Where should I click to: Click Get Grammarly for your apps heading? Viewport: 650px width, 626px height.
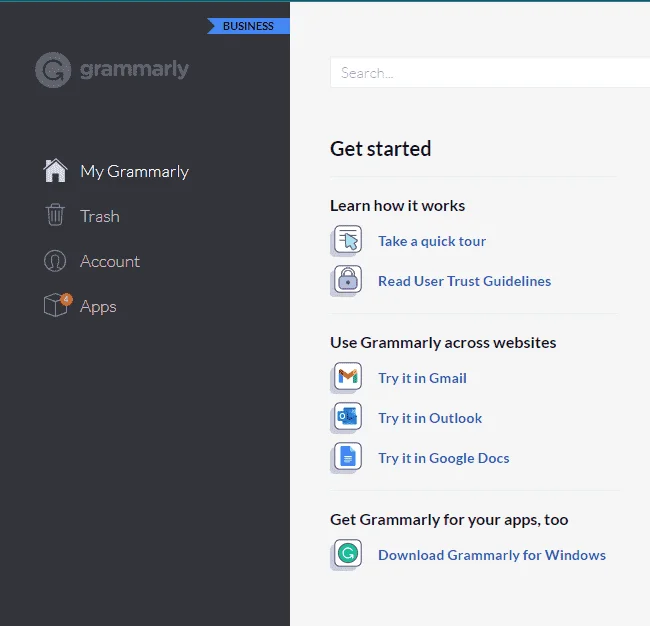449,520
